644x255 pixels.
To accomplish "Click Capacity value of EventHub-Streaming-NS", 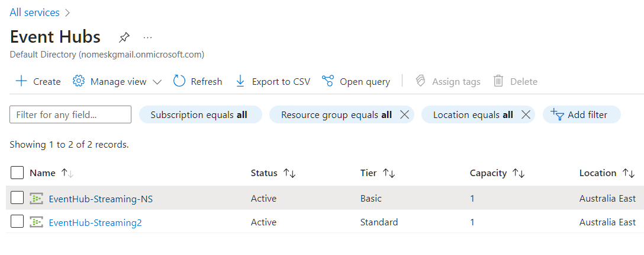I will (x=472, y=198).
